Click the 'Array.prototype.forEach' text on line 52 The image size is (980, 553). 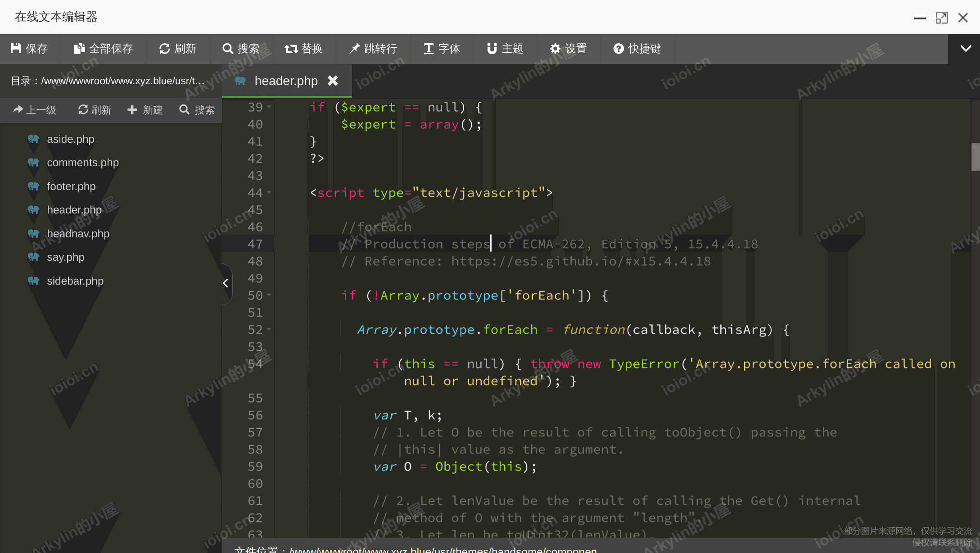point(447,330)
